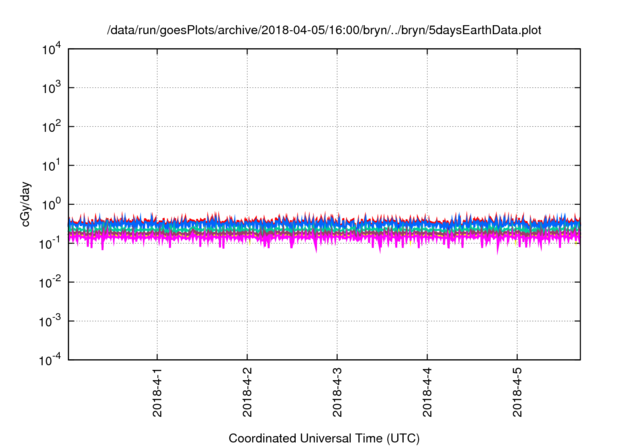This screenshot has width=640, height=448.
Task: Click the 10^0 y-axis tick label
Action: coord(51,204)
